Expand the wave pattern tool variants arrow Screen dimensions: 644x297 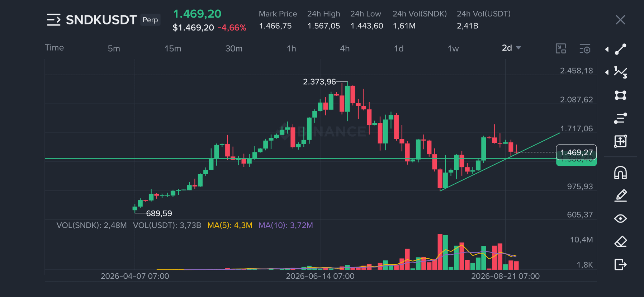coord(607,72)
